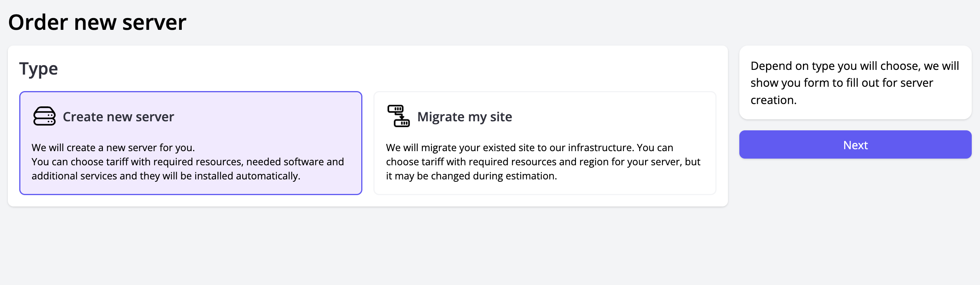Click "additional services" line in Create server card
980x285 pixels.
point(166,176)
